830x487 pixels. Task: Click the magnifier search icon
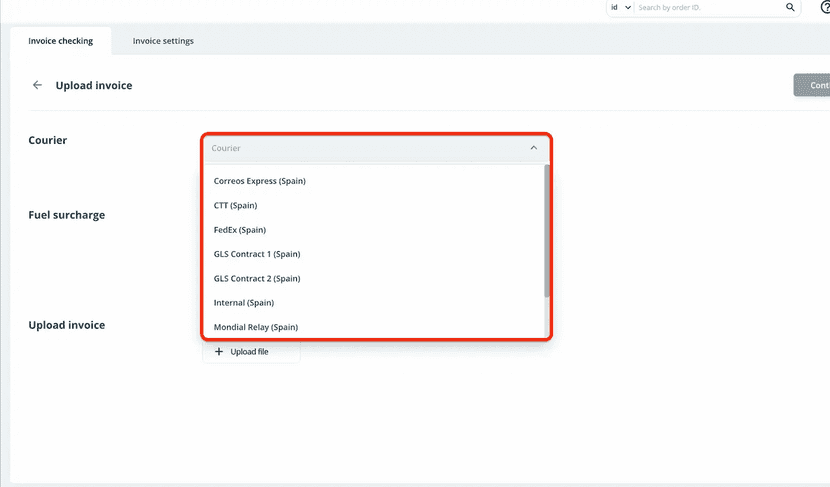tap(790, 8)
